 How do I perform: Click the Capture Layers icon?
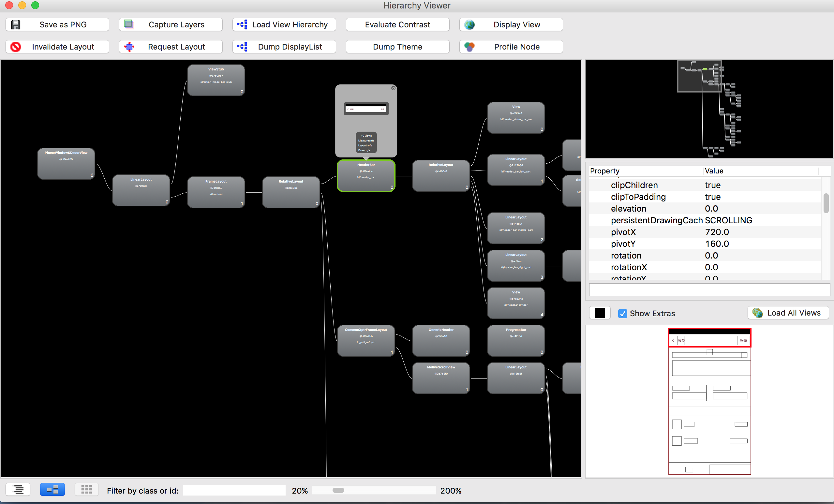tap(129, 24)
